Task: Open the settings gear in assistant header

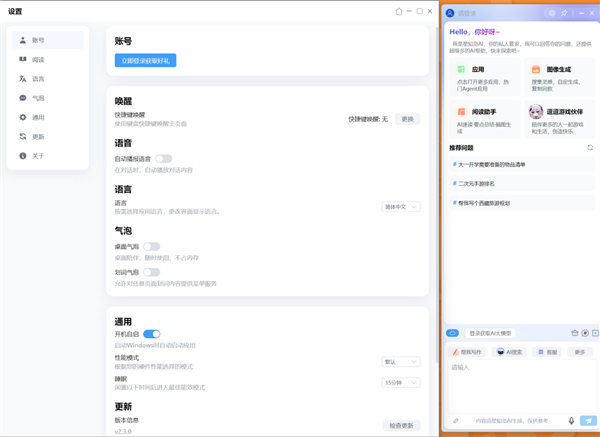Action: click(552, 13)
